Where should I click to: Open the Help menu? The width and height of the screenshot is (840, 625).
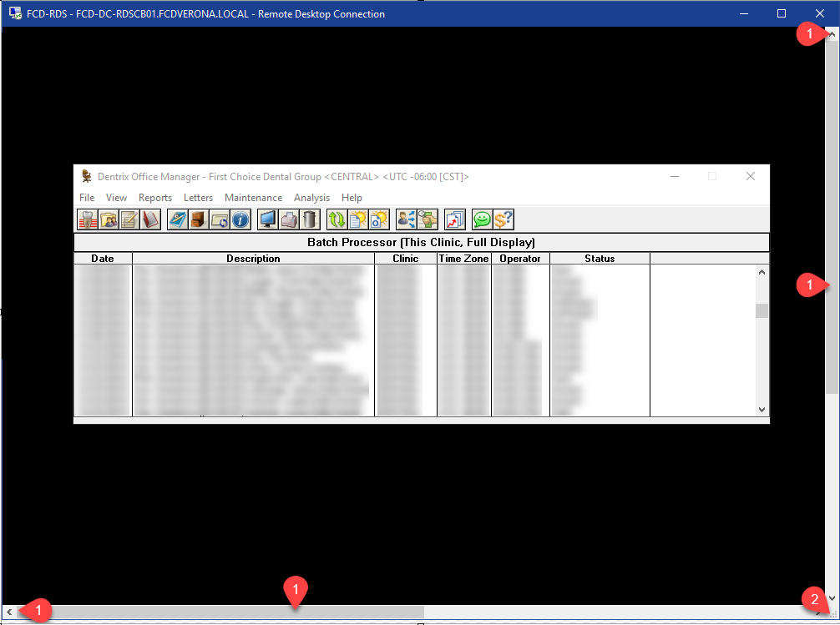(x=352, y=198)
